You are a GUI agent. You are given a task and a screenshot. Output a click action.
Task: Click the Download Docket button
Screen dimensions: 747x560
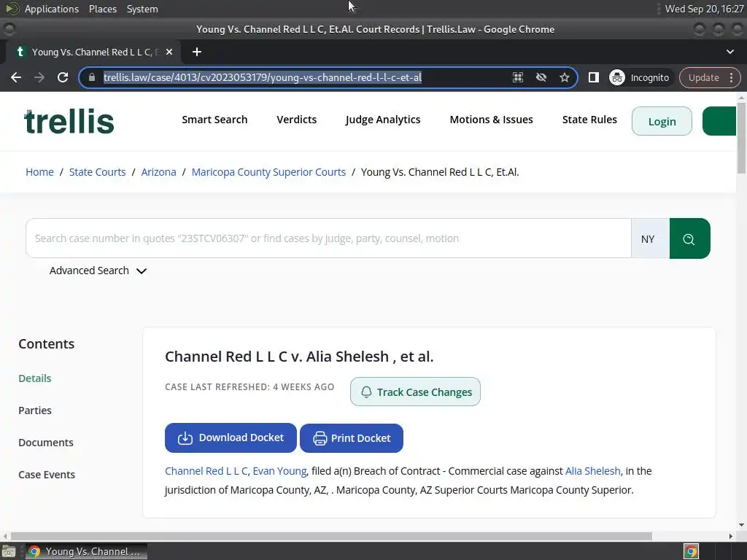click(231, 438)
